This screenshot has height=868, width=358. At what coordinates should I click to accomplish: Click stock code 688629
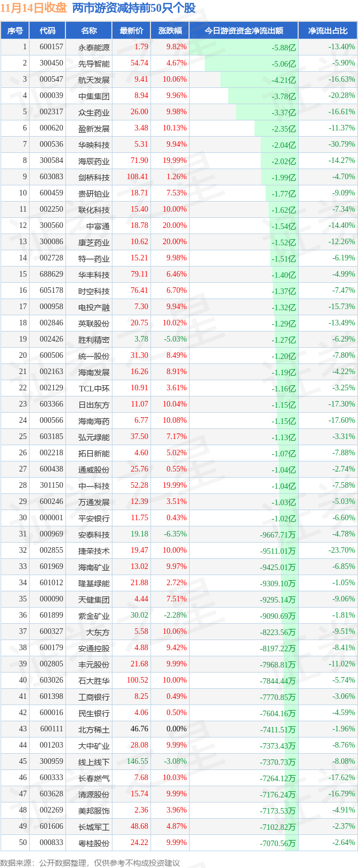(51, 274)
